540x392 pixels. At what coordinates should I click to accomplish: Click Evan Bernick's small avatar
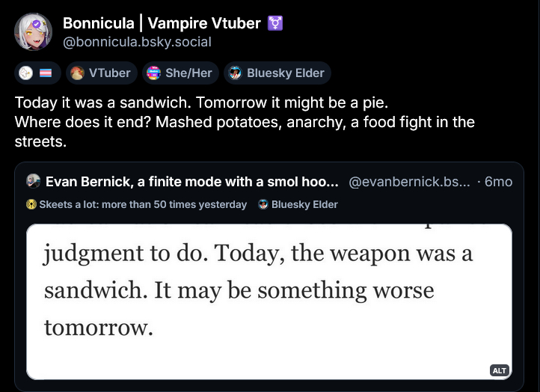pos(33,181)
